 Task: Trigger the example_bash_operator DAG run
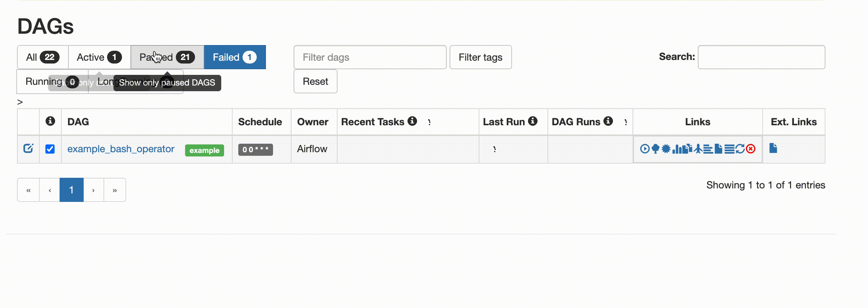pyautogui.click(x=645, y=149)
